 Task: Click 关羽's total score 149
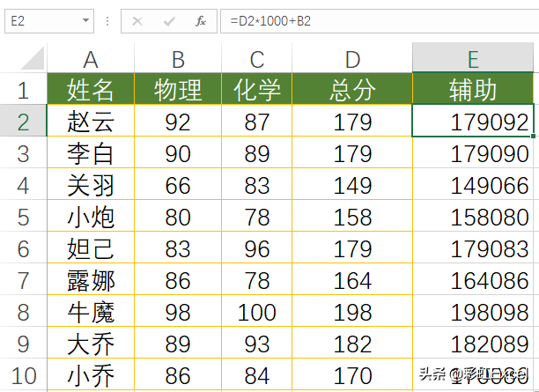pyautogui.click(x=352, y=184)
